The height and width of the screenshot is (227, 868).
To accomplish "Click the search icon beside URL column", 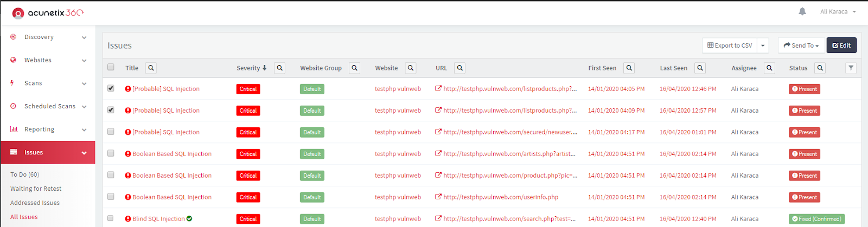I will pyautogui.click(x=459, y=68).
